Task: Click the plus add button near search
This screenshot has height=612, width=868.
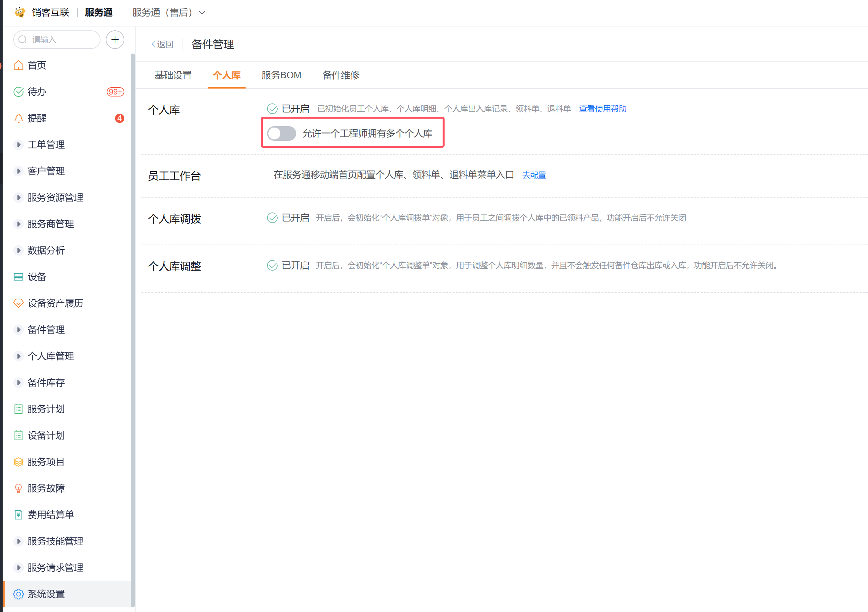Action: click(x=115, y=40)
